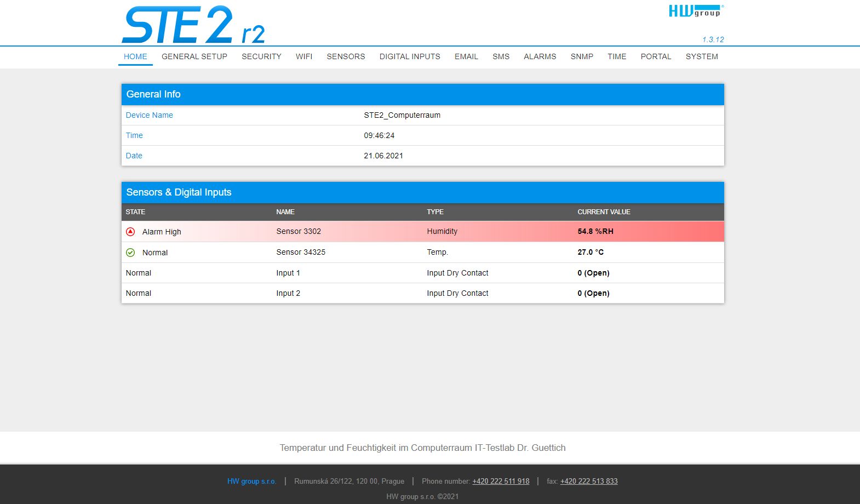The image size is (860, 504).
Task: Open the Email configuration tab
Action: tap(466, 56)
